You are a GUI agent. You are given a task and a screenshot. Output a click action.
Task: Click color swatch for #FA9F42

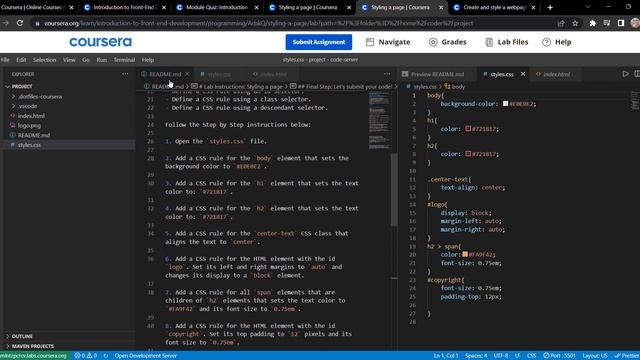(x=465, y=254)
